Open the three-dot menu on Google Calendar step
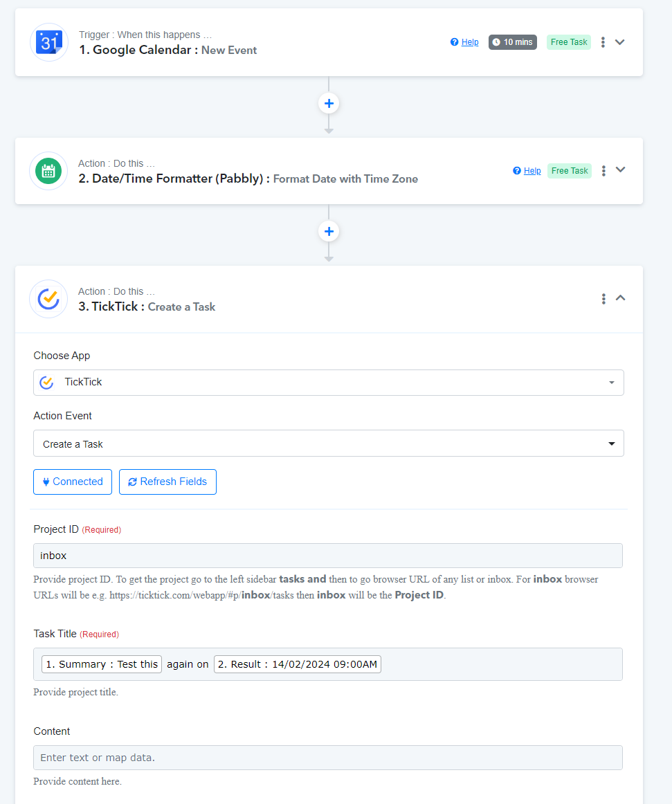This screenshot has width=672, height=804. 603,42
